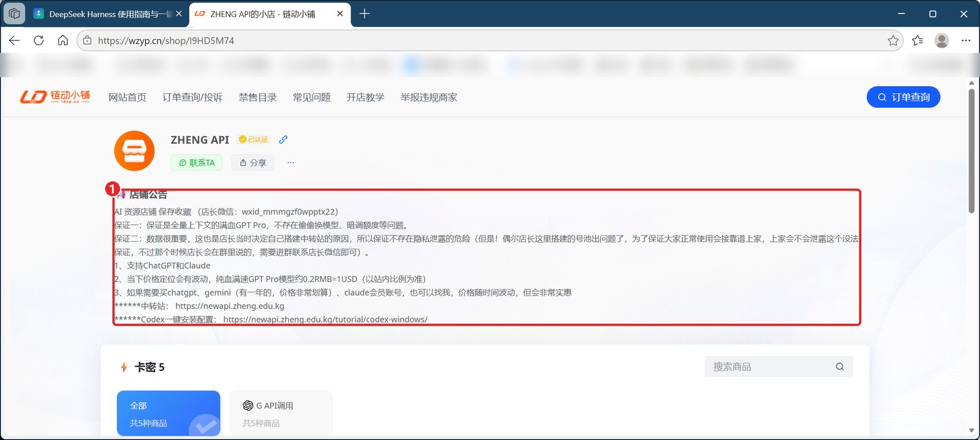Image resolution: width=980 pixels, height=440 pixels.
Task: Click the address bar URL field
Action: 490,40
